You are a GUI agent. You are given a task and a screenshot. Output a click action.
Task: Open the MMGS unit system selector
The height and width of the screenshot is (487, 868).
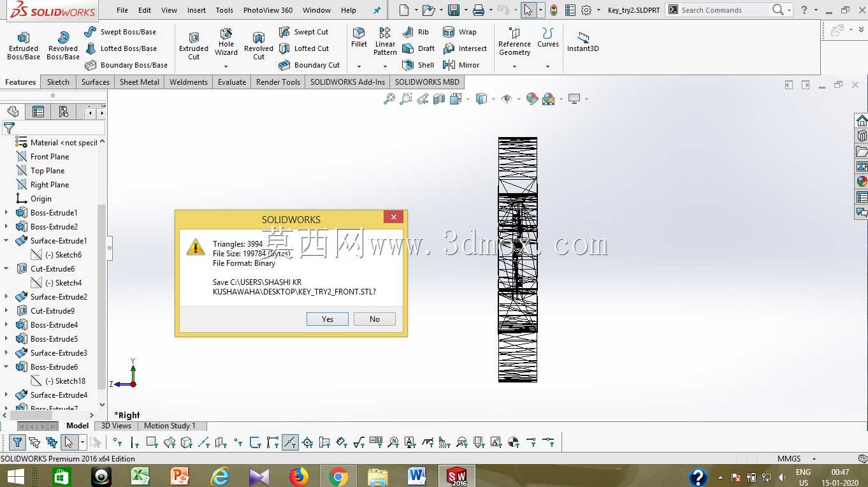tap(797, 458)
